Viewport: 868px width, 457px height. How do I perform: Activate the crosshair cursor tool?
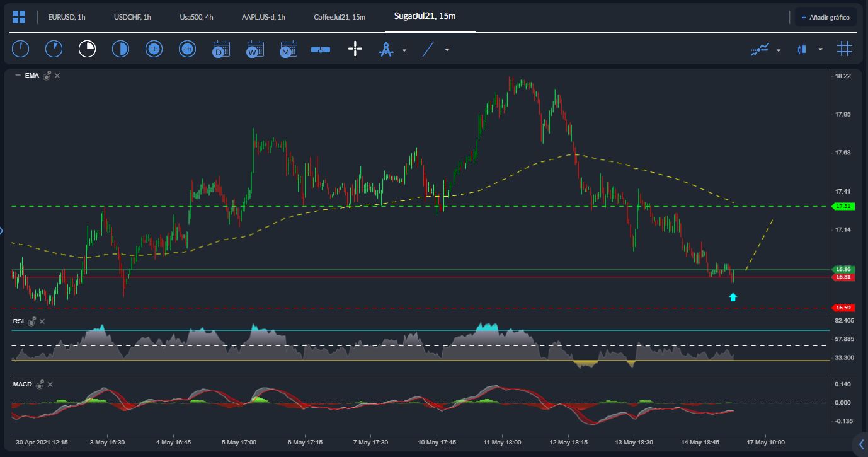[x=355, y=49]
